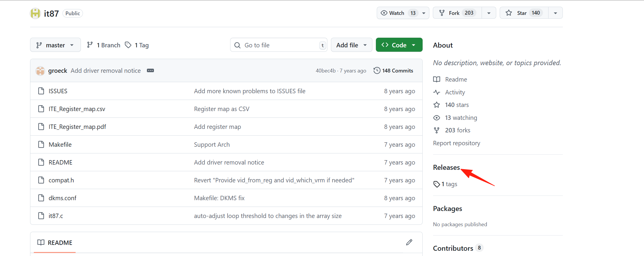Focus the Go to file search field

[279, 45]
